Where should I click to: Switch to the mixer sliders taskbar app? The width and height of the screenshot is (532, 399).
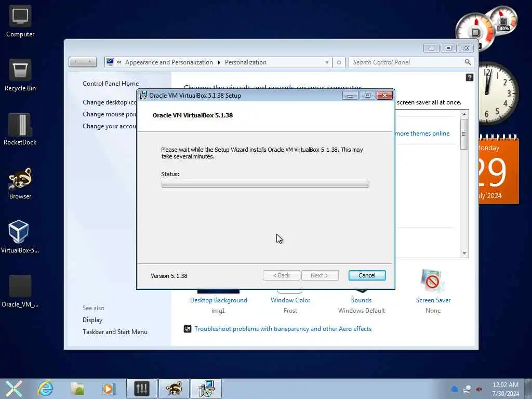pyautogui.click(x=142, y=389)
